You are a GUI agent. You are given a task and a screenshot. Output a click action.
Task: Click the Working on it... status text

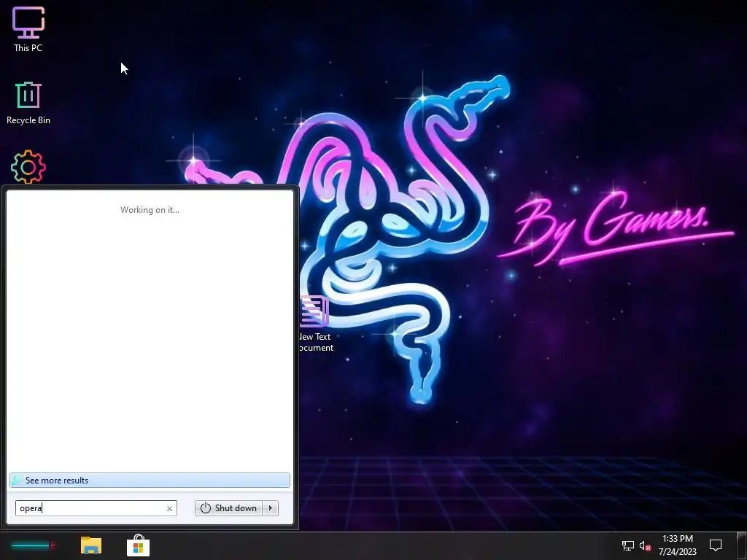coord(150,209)
